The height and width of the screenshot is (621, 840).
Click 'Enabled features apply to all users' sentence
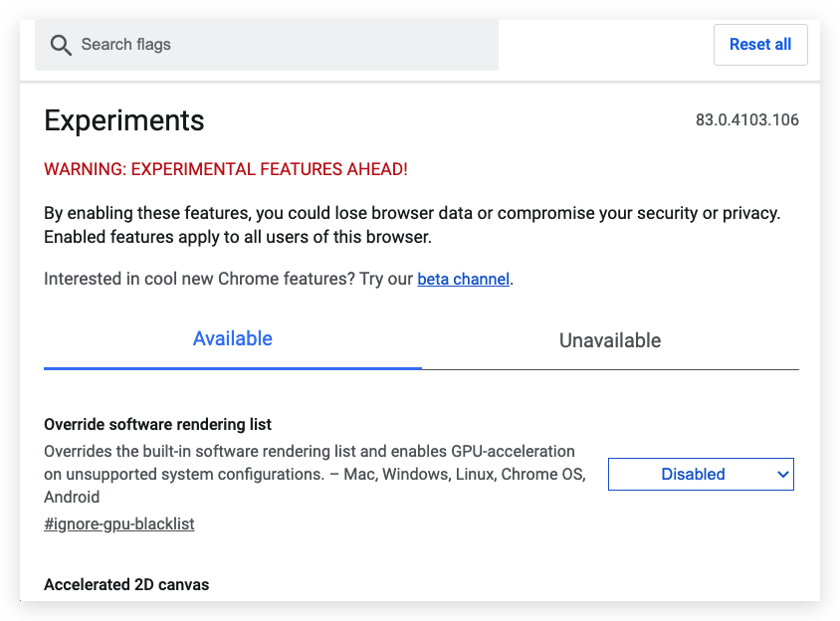(238, 237)
